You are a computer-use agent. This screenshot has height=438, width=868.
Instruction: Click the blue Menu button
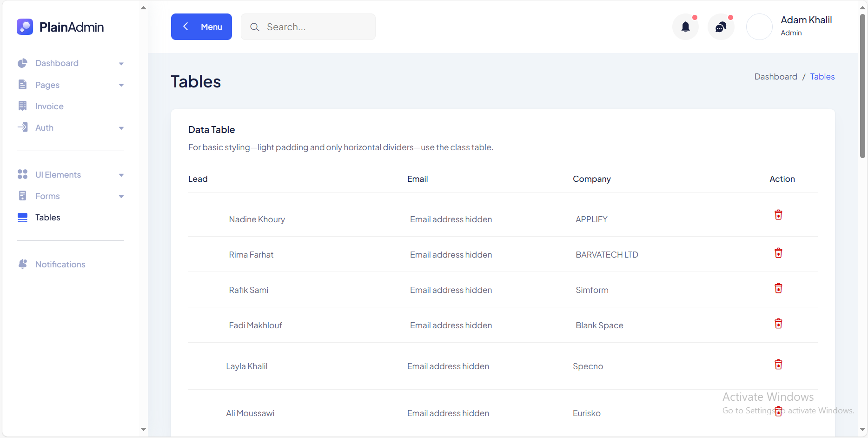(x=201, y=27)
